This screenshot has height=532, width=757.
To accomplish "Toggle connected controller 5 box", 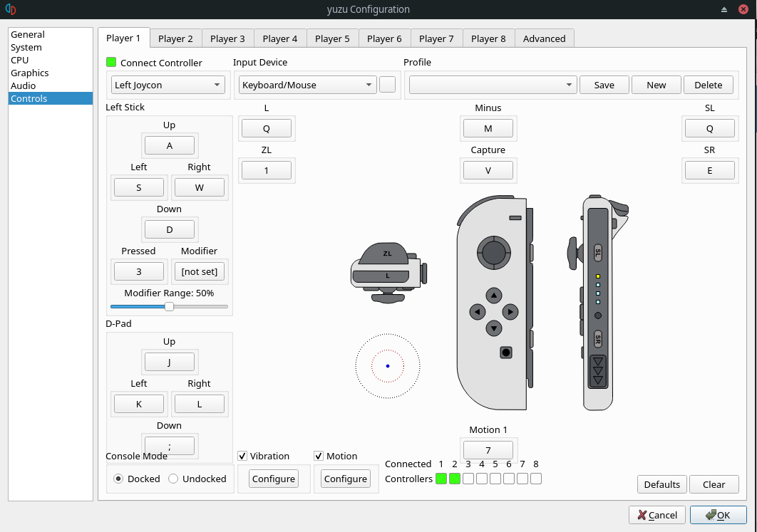I will point(495,479).
